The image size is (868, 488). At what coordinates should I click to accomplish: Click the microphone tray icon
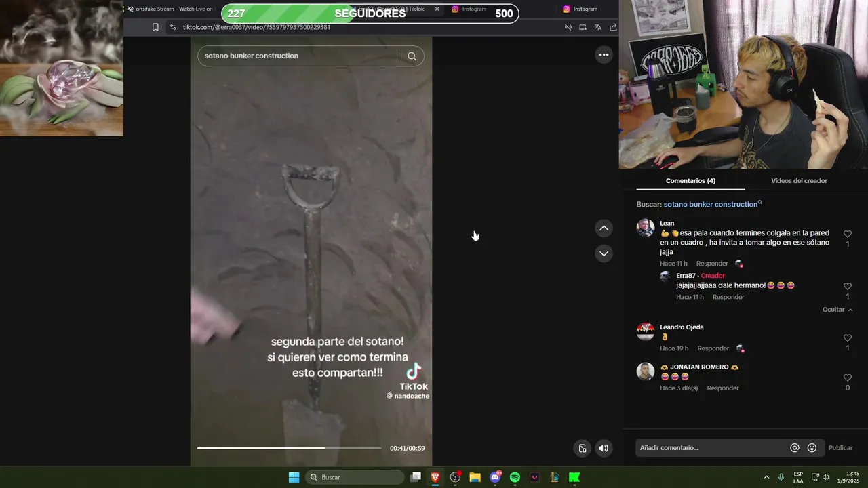pos(781,477)
